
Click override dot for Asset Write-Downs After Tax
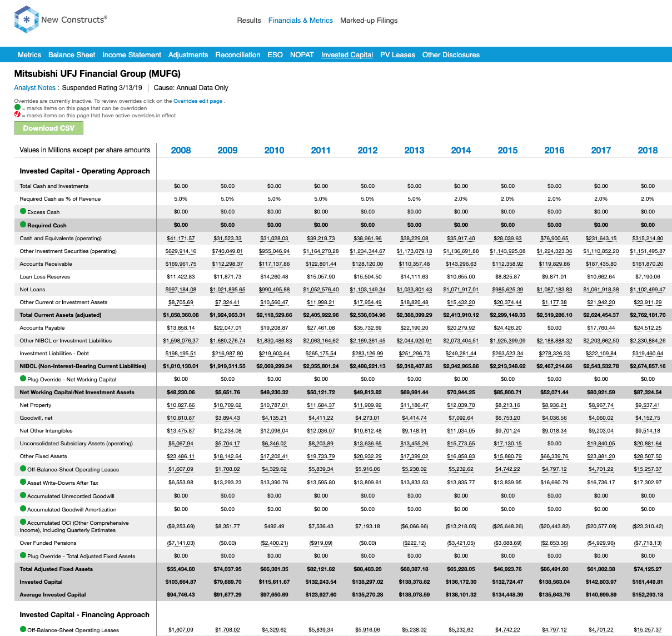pos(23,482)
